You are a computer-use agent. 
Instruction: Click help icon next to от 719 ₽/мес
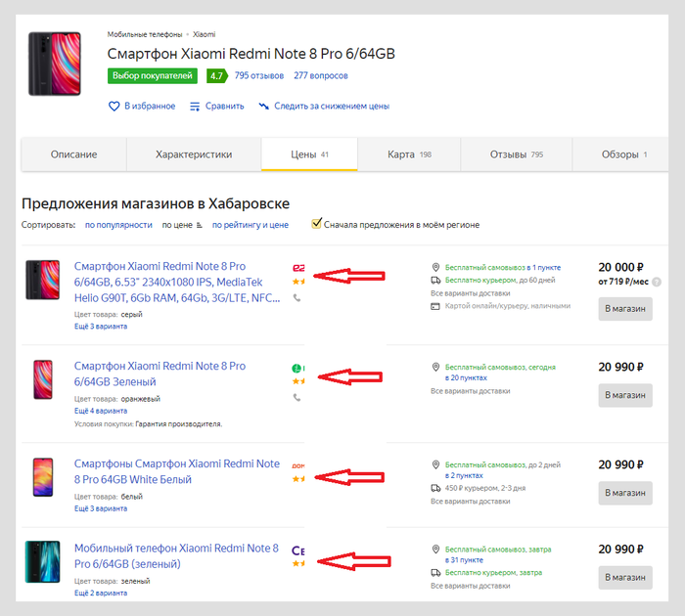tap(657, 282)
